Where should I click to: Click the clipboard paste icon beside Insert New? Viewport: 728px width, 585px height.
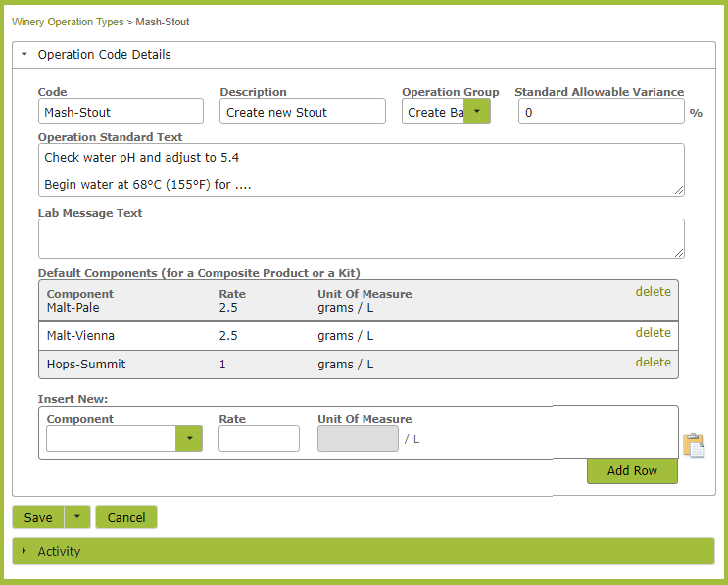(x=694, y=446)
